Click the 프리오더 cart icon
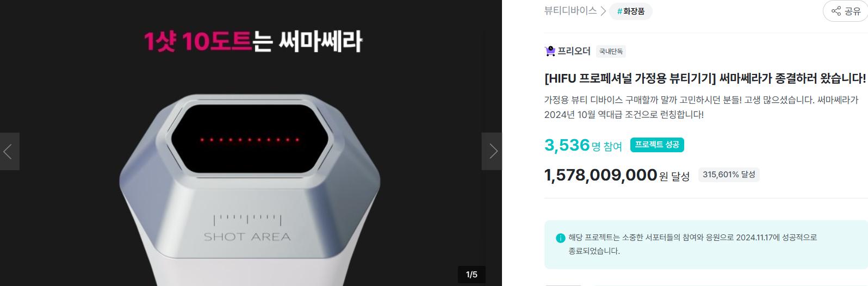 [x=550, y=51]
